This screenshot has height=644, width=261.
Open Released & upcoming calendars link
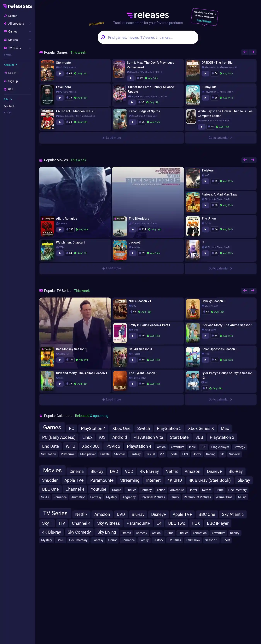point(92,416)
